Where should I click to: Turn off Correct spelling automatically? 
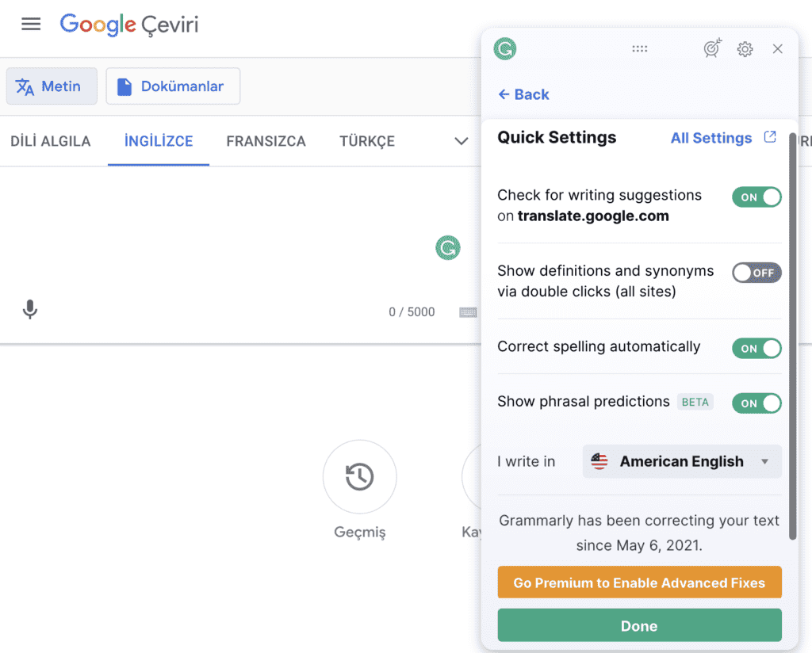(x=756, y=349)
